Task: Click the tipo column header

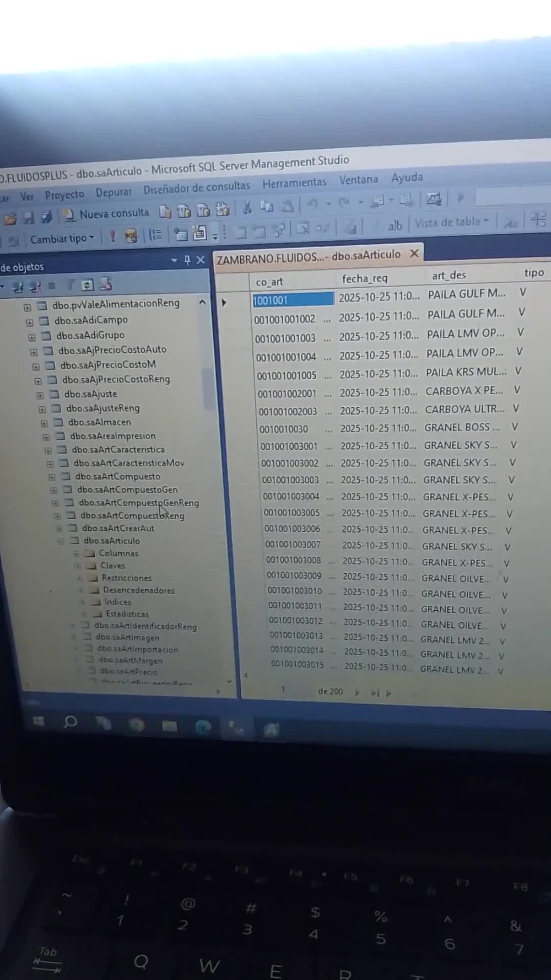Action: [x=534, y=272]
